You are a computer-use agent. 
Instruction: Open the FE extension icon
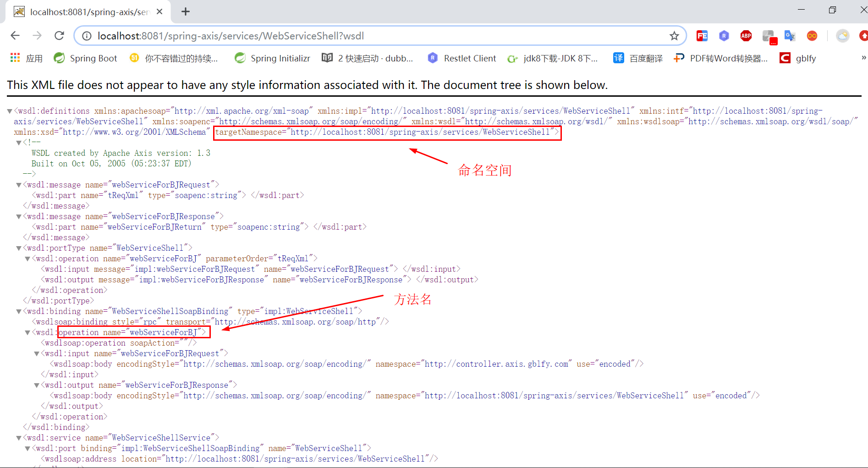(702, 36)
